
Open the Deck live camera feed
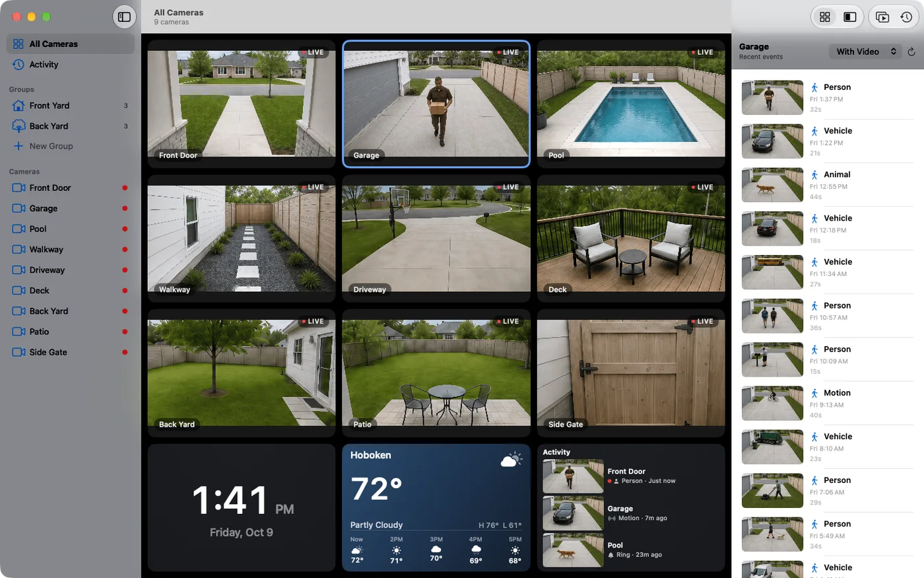(631, 238)
